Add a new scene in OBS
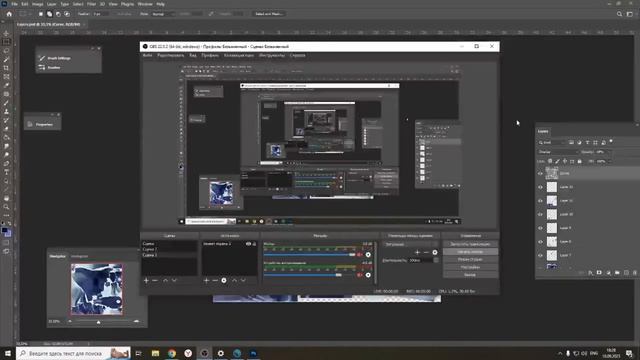640x360 pixels. (146, 280)
